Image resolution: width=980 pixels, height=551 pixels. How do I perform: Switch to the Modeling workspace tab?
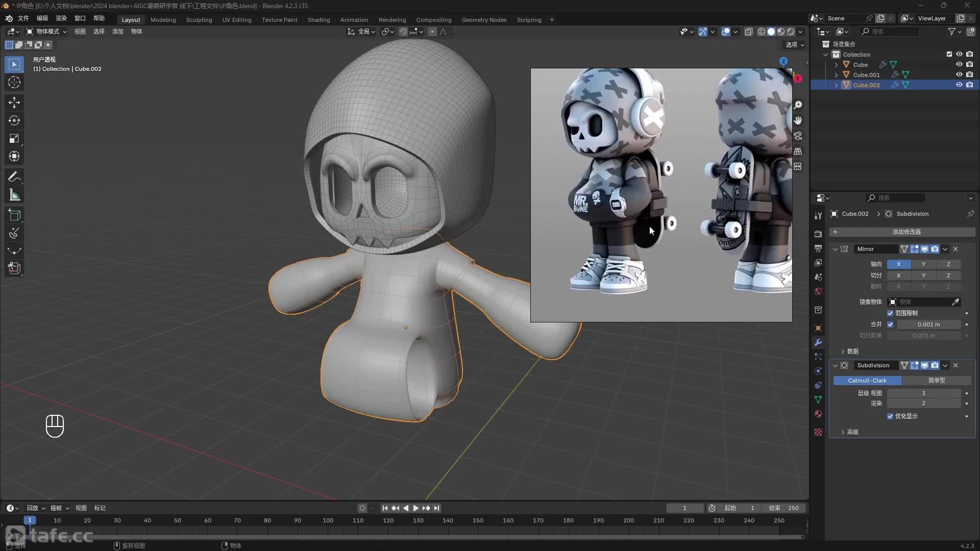[x=163, y=20]
